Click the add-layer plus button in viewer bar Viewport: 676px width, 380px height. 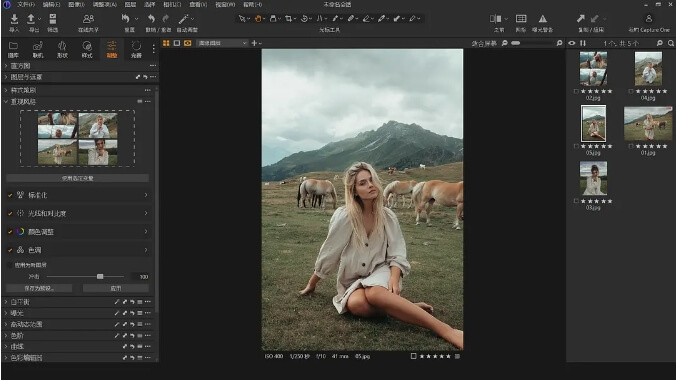pyautogui.click(x=254, y=43)
